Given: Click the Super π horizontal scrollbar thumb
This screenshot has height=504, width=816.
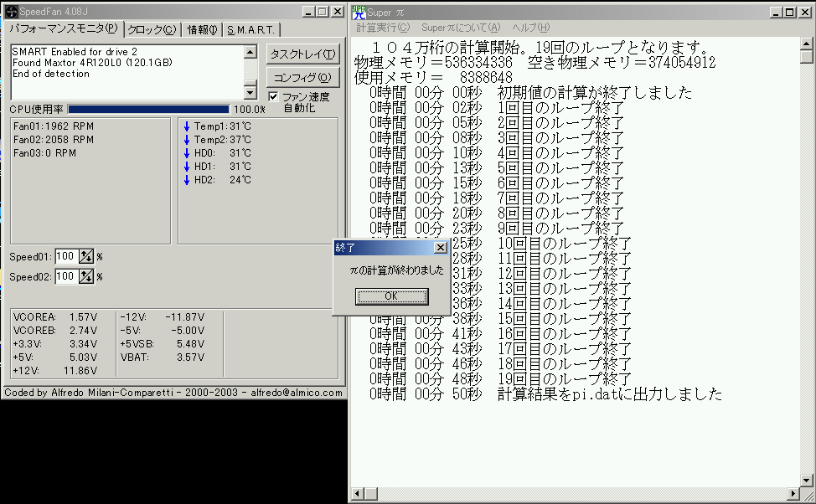Looking at the screenshot, I should click(x=371, y=493).
